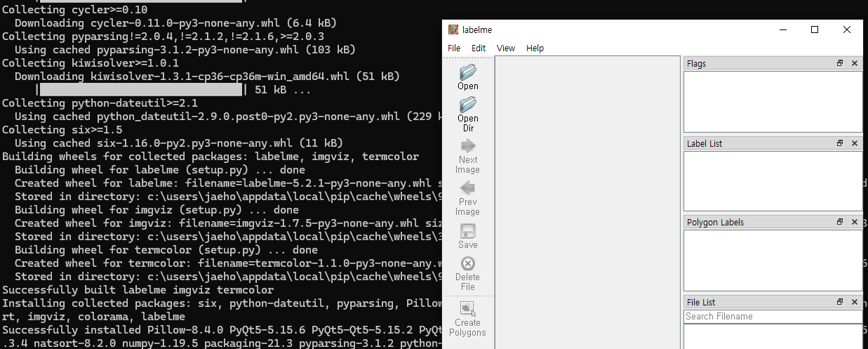Click 'Successfully built labelme imgviz termcolor' in terminal
Image resolution: width=868 pixels, height=349 pixels.
tap(138, 290)
